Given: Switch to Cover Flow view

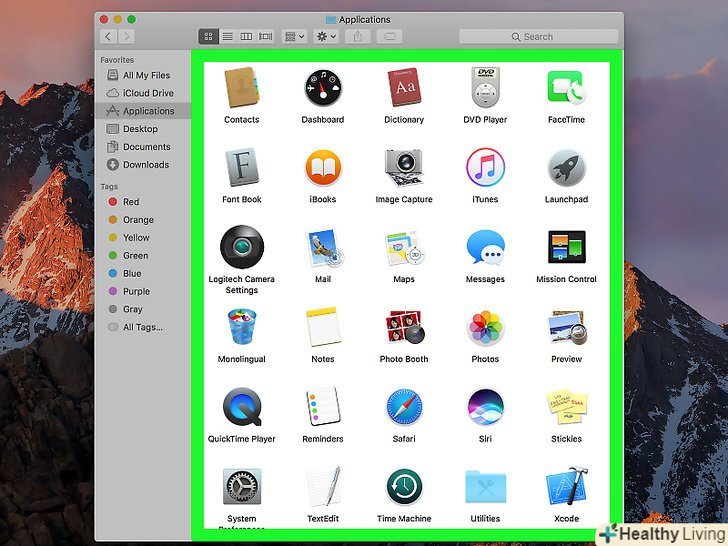Looking at the screenshot, I should click(x=265, y=36).
